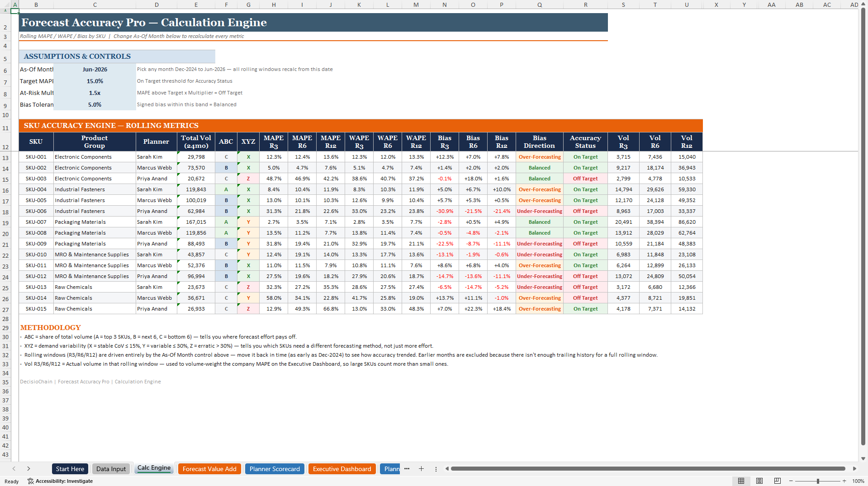Select column header C
The image size is (868, 486).
point(95,5)
